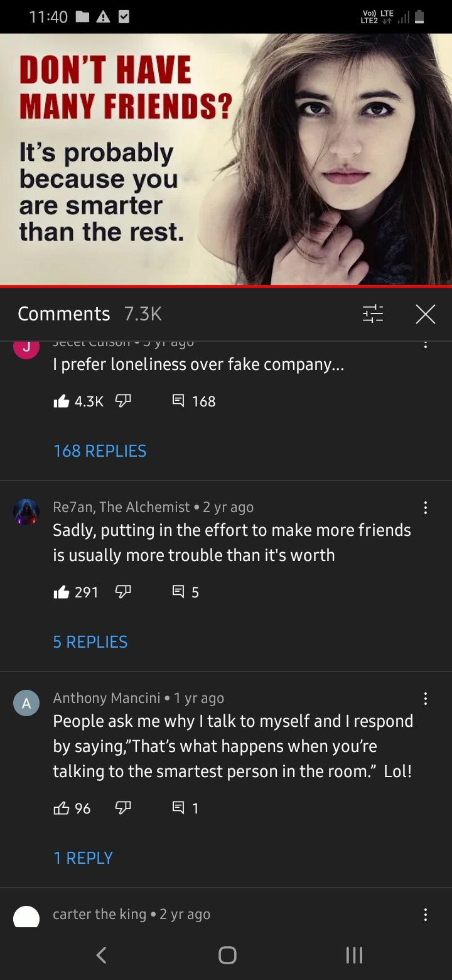Close the comments panel
The width and height of the screenshot is (452, 980).
(425, 313)
